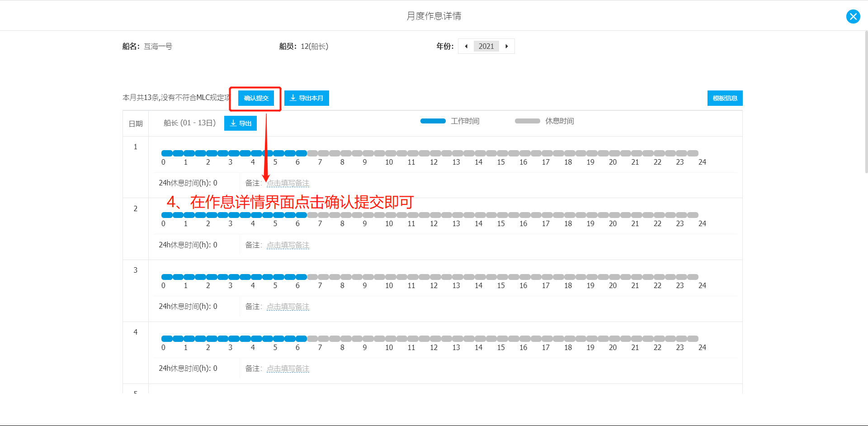
Task: Select the first work segment on day 2's timeline
Action: coord(167,215)
